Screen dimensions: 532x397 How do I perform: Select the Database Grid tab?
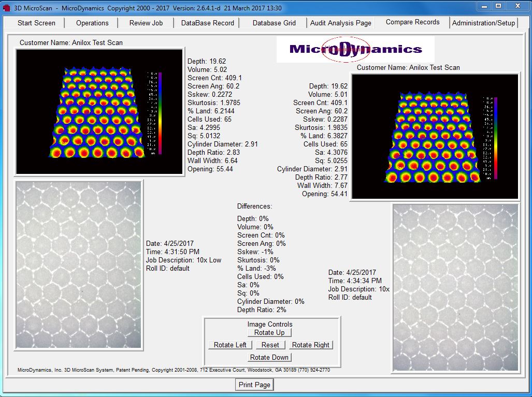tap(274, 23)
